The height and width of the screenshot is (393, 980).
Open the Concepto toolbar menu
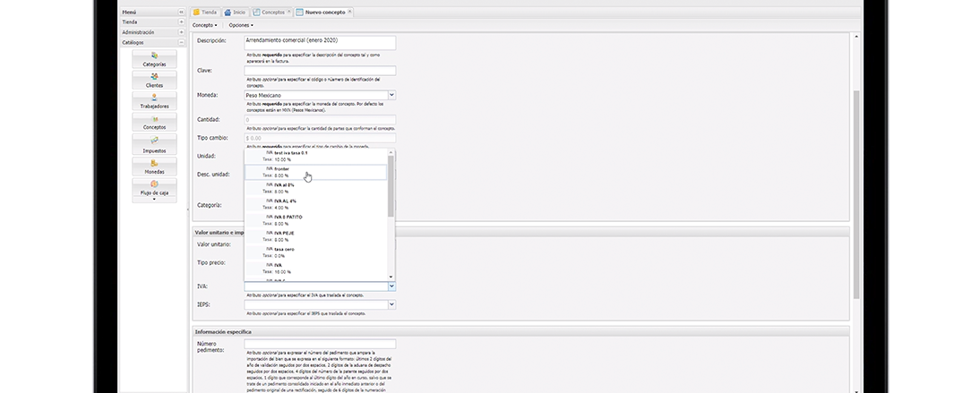(204, 25)
